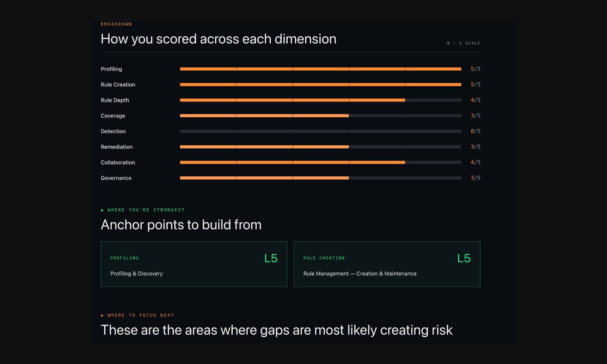
Task: Click the Governance dimension label
Action: pos(116,178)
